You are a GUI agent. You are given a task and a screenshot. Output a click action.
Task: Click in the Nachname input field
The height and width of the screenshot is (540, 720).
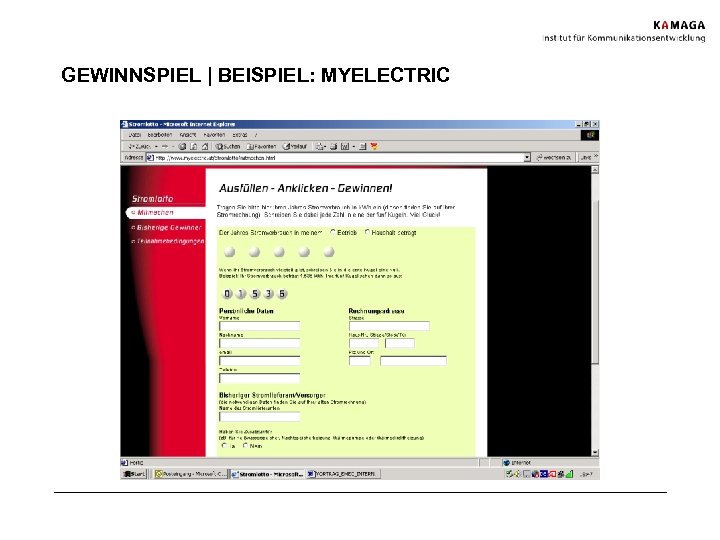point(259,343)
